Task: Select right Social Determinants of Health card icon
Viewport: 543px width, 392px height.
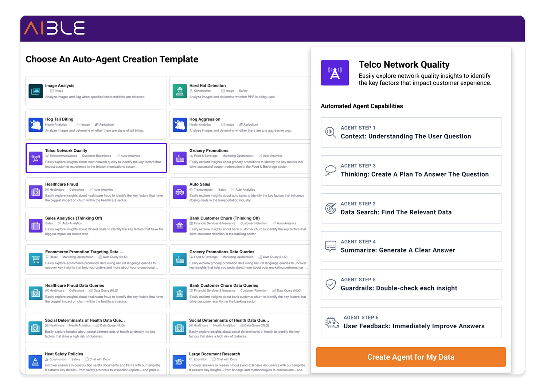Action: tap(179, 328)
